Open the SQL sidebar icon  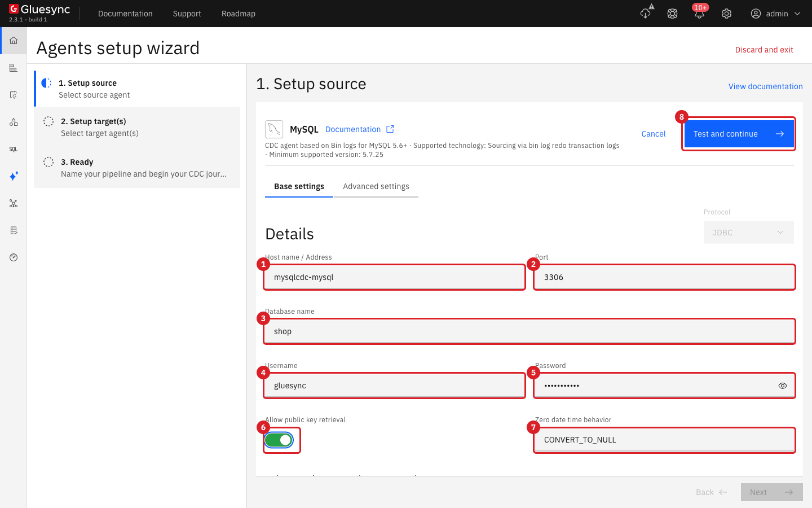click(x=14, y=149)
